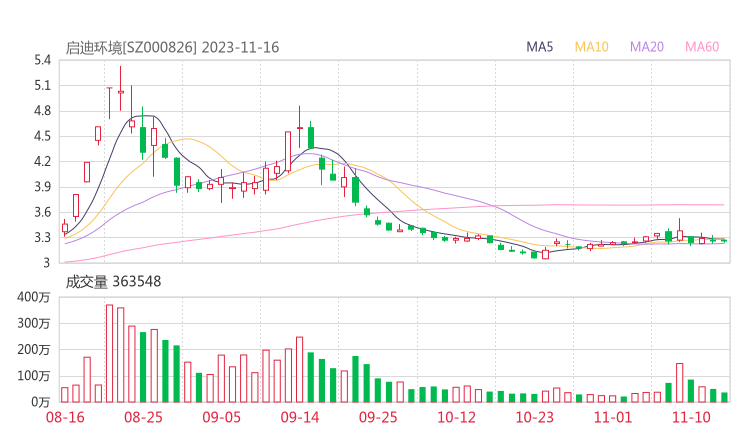Screen dimensions: 740x440
Task: Click the 5.1 price axis label
Action: (42, 85)
